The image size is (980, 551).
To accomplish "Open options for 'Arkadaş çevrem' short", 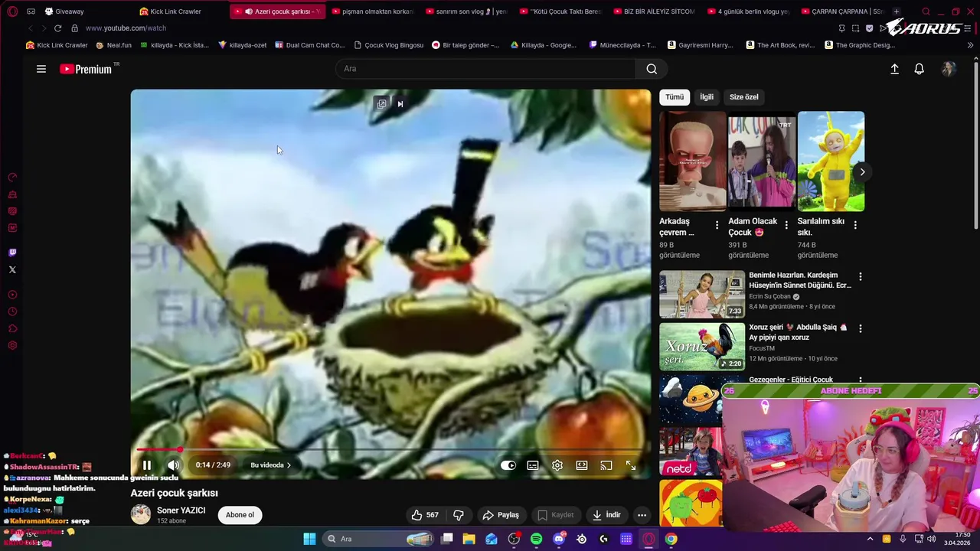I will [x=717, y=225].
